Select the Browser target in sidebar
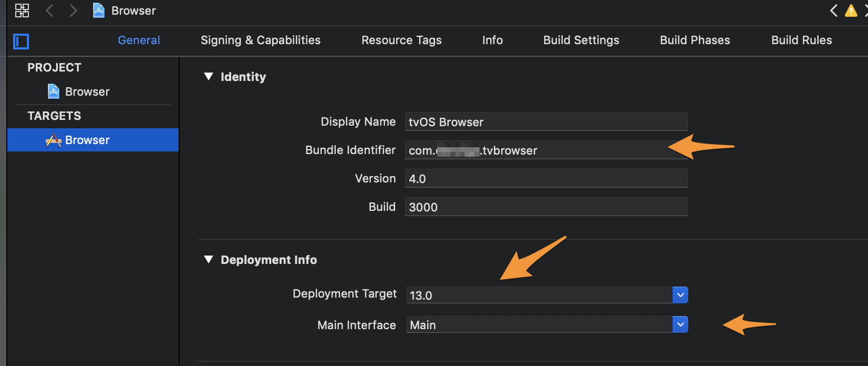 87,140
